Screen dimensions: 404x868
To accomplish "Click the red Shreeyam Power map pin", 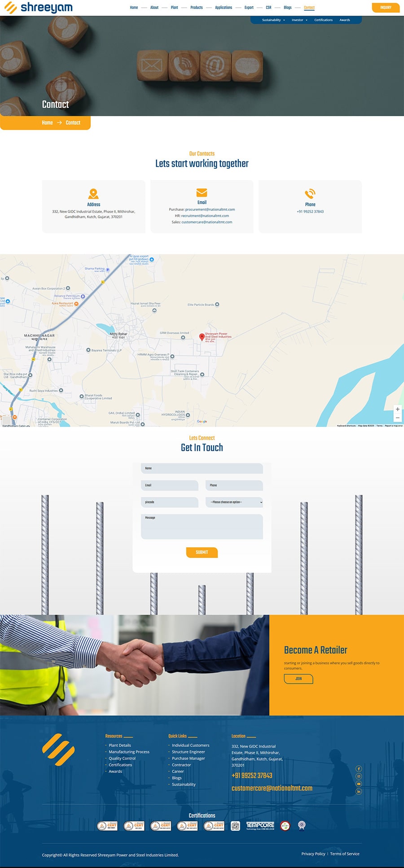I will point(202,337).
